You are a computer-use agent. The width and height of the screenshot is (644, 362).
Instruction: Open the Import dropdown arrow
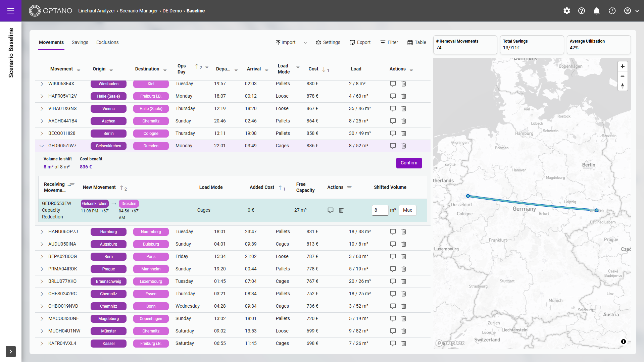(305, 43)
